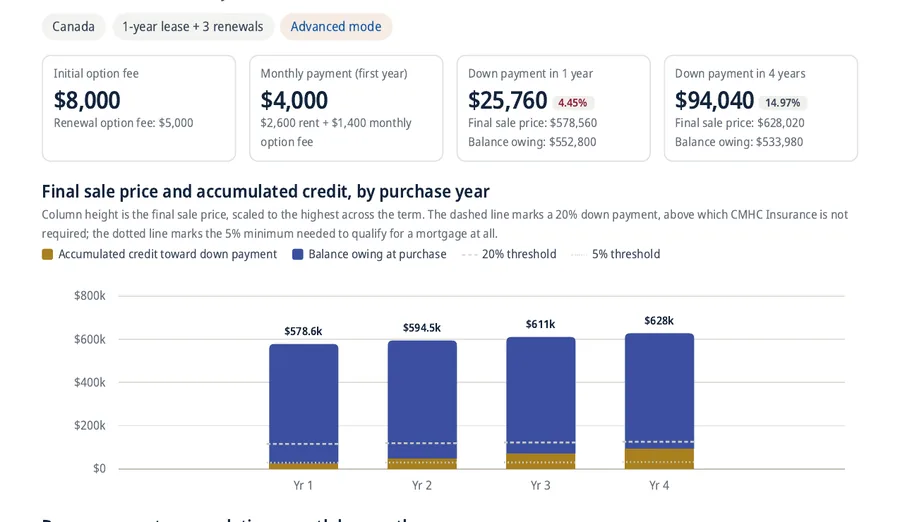Click the Yr 4 gold credit segment
Viewport: 900px width, 522px height.
click(660, 459)
